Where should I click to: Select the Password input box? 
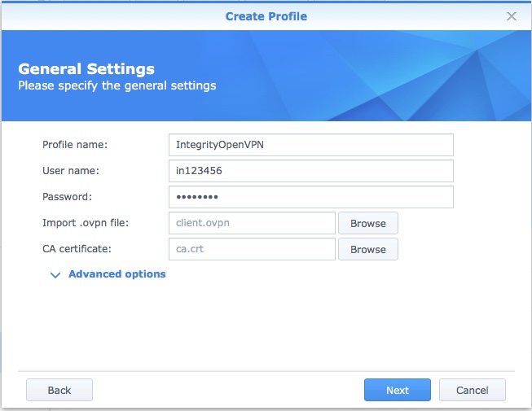pos(310,197)
